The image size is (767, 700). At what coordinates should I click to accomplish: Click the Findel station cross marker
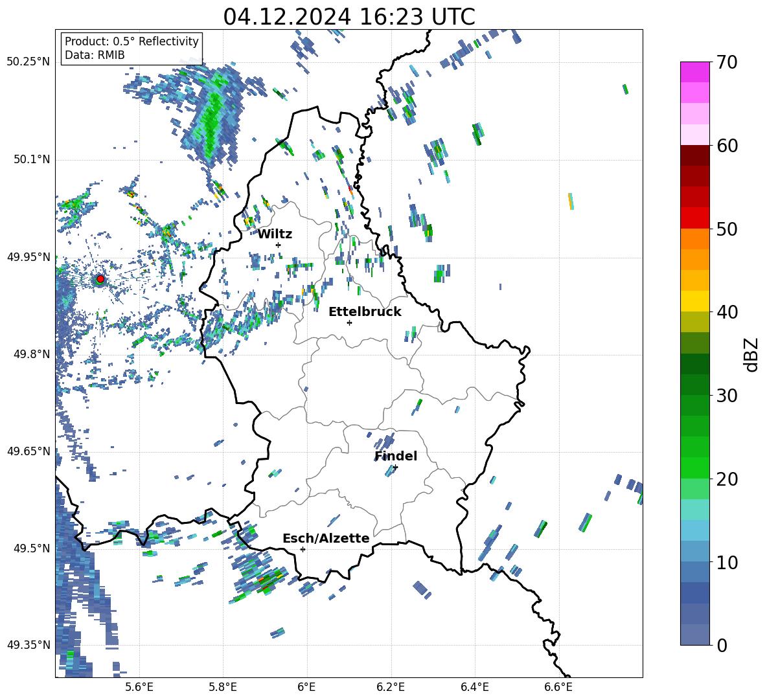point(395,468)
